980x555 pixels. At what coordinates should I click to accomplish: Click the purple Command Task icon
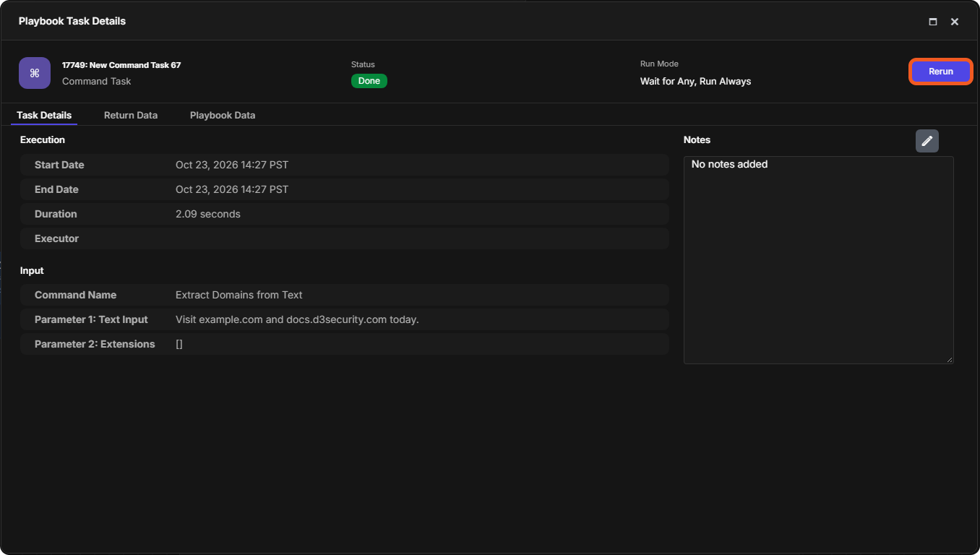point(35,73)
